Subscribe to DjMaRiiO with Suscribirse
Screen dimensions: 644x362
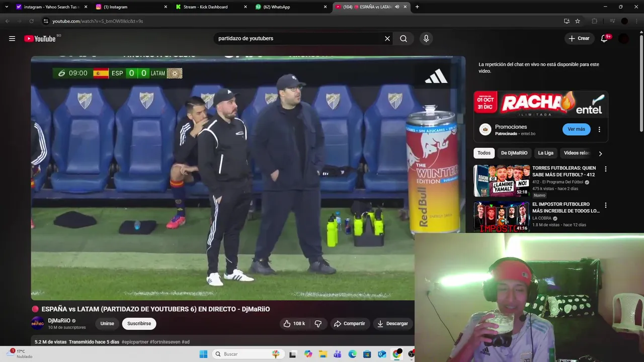pos(139,324)
